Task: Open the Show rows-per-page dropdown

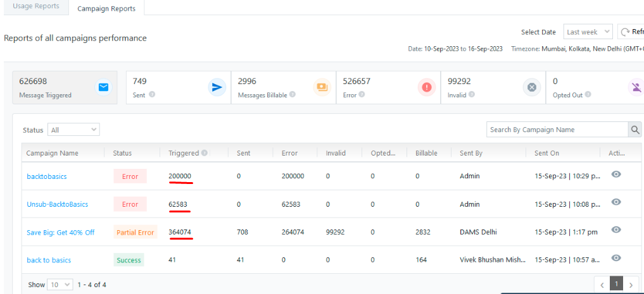Action: point(60,285)
